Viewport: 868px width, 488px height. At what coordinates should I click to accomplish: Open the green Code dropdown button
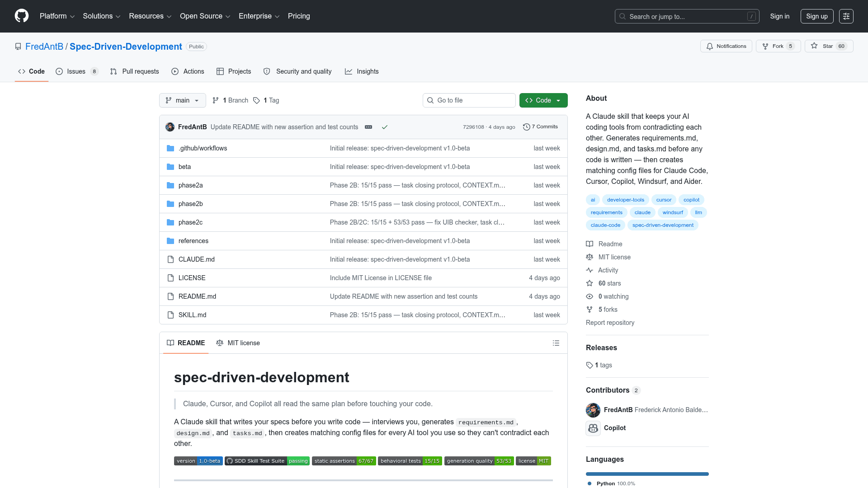coord(543,100)
